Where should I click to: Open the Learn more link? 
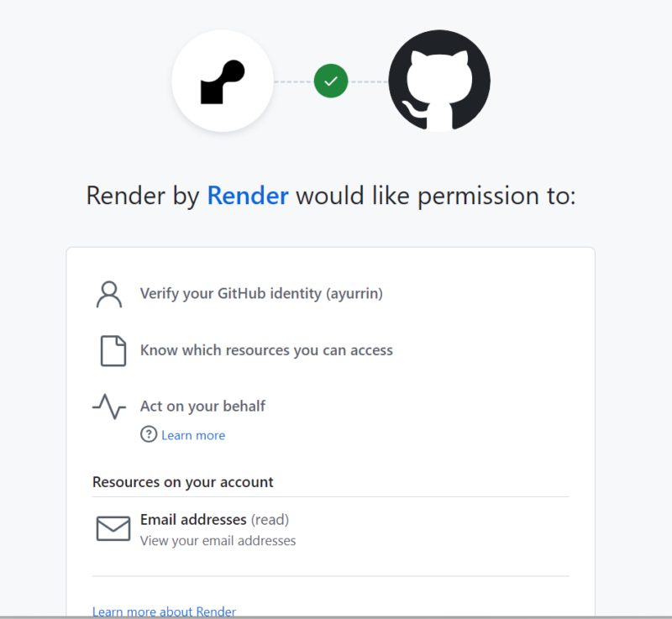coord(193,435)
